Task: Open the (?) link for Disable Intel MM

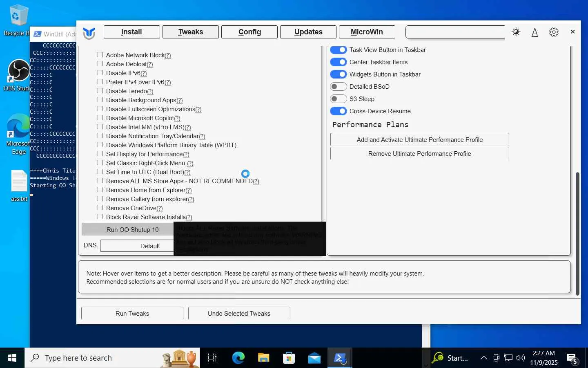Action: click(188, 128)
